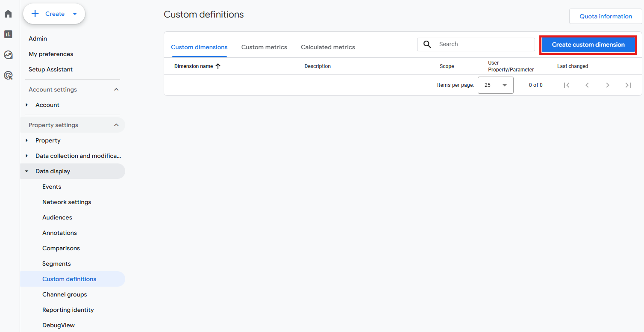
Task: Open My preferences
Action: pyautogui.click(x=51, y=54)
